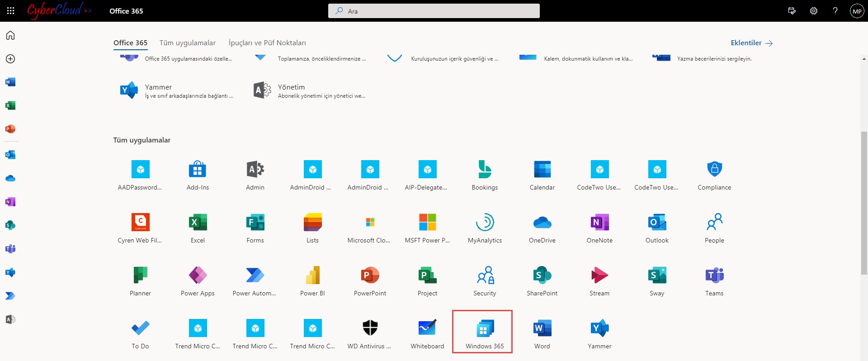Go to Home in the left sidebar

tap(10, 35)
